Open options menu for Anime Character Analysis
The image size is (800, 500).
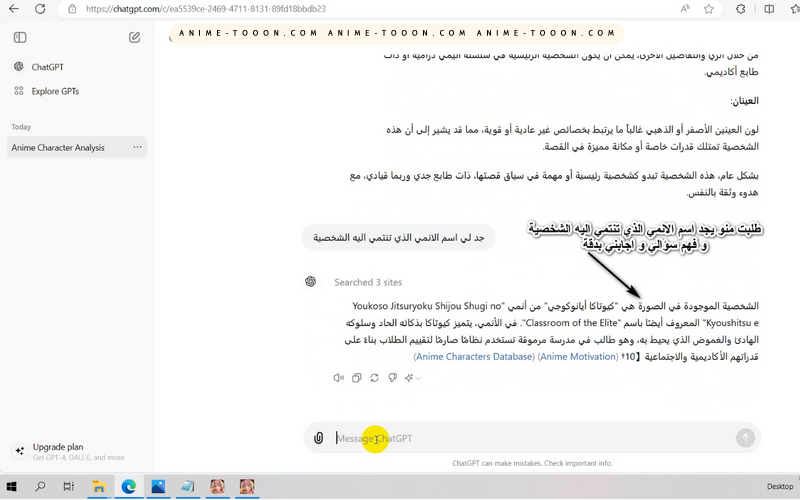tap(137, 147)
